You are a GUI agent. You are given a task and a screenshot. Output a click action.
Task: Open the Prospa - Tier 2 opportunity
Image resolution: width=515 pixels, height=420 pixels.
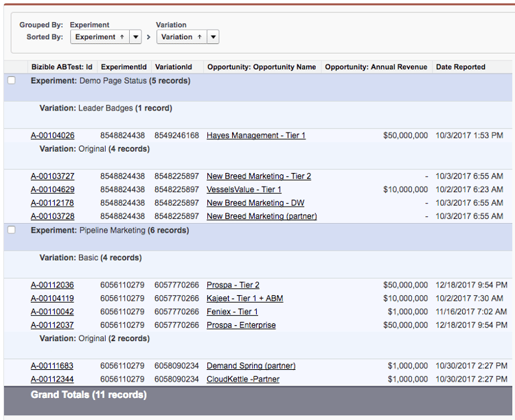[x=233, y=285]
